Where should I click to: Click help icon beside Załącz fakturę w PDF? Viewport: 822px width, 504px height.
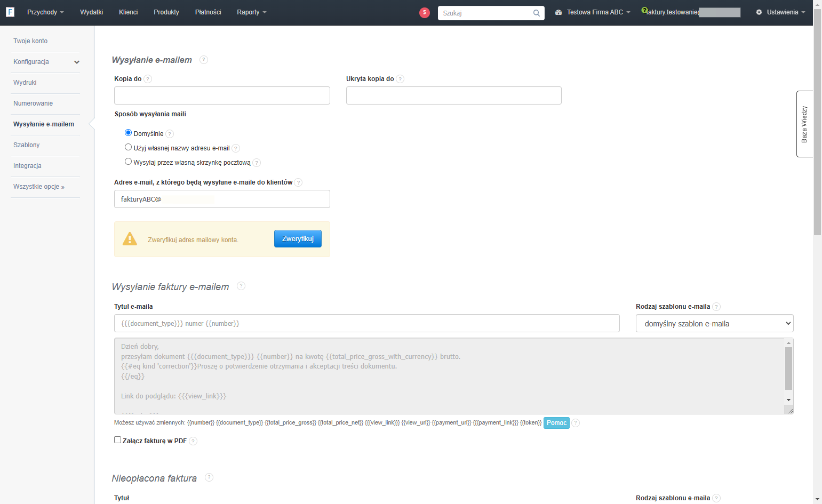[193, 441]
